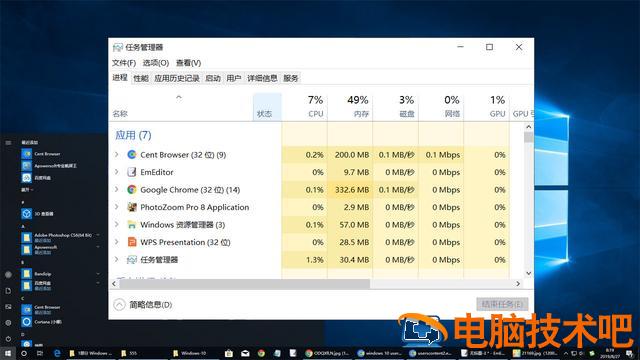This screenshot has height=360, width=640.
Task: Open the 文件(F) menu
Action: click(x=124, y=63)
